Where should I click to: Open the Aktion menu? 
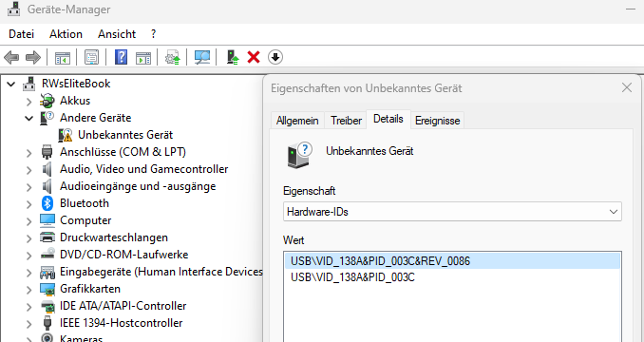click(66, 34)
